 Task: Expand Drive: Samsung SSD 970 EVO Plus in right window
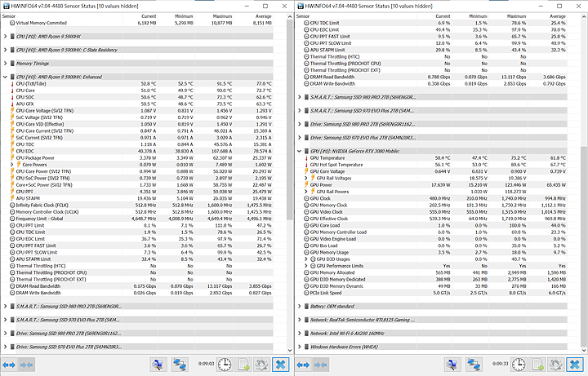[x=299, y=138]
